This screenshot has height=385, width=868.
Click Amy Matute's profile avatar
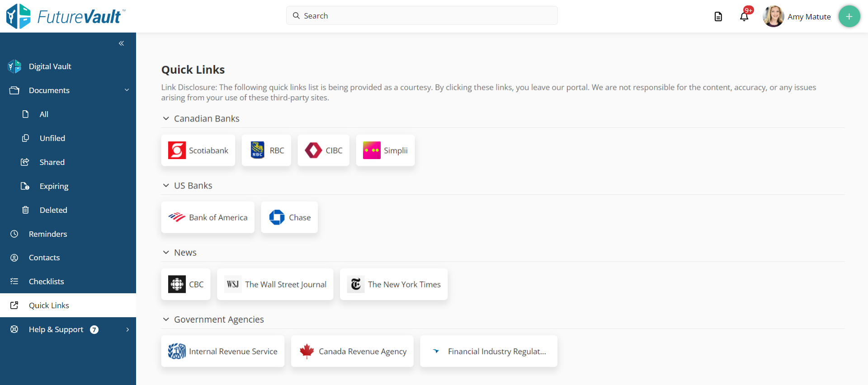(773, 16)
